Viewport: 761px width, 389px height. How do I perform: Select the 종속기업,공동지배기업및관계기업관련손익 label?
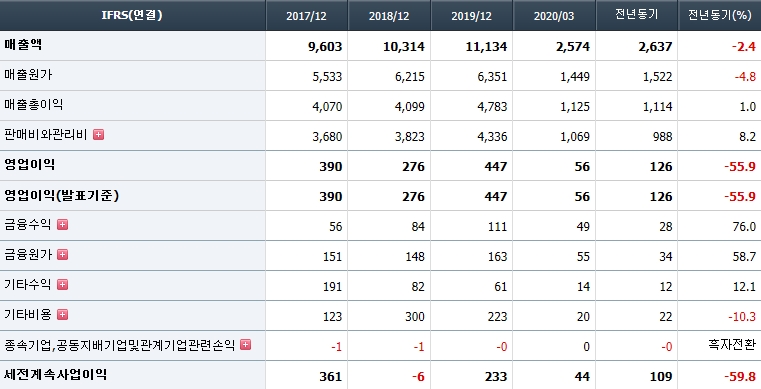tap(119, 345)
